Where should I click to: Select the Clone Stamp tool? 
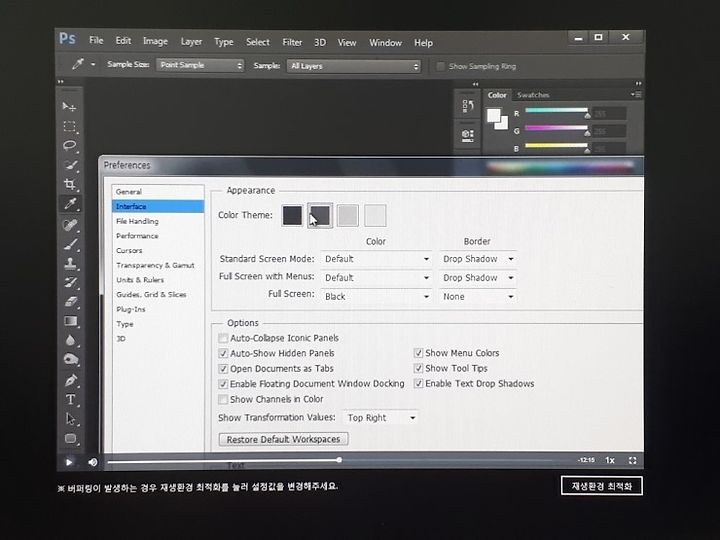[70, 263]
